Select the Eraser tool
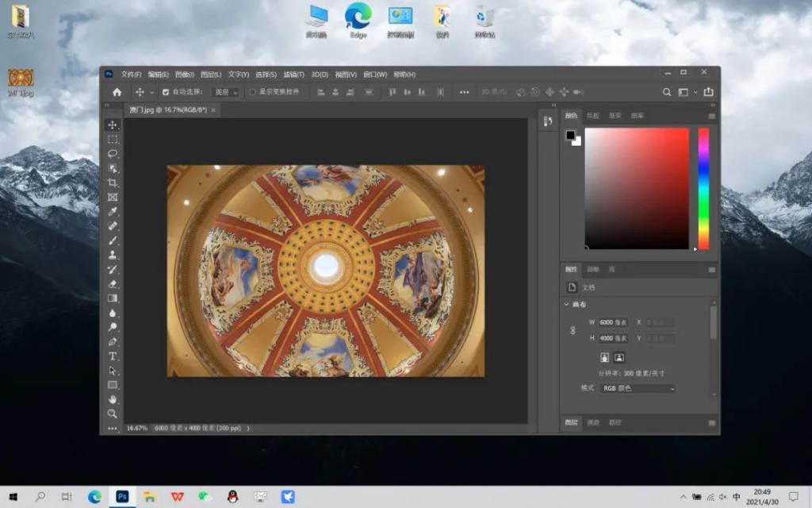This screenshot has height=508, width=812. 113,283
